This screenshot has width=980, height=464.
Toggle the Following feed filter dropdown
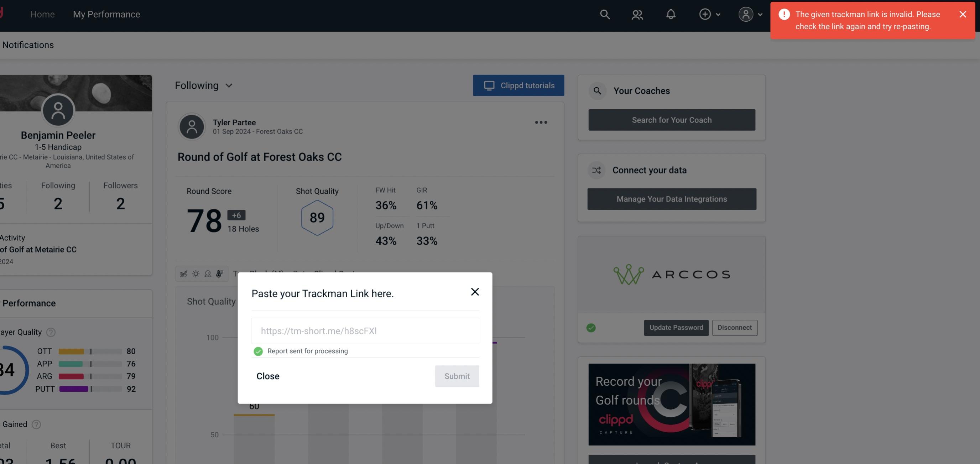[204, 85]
